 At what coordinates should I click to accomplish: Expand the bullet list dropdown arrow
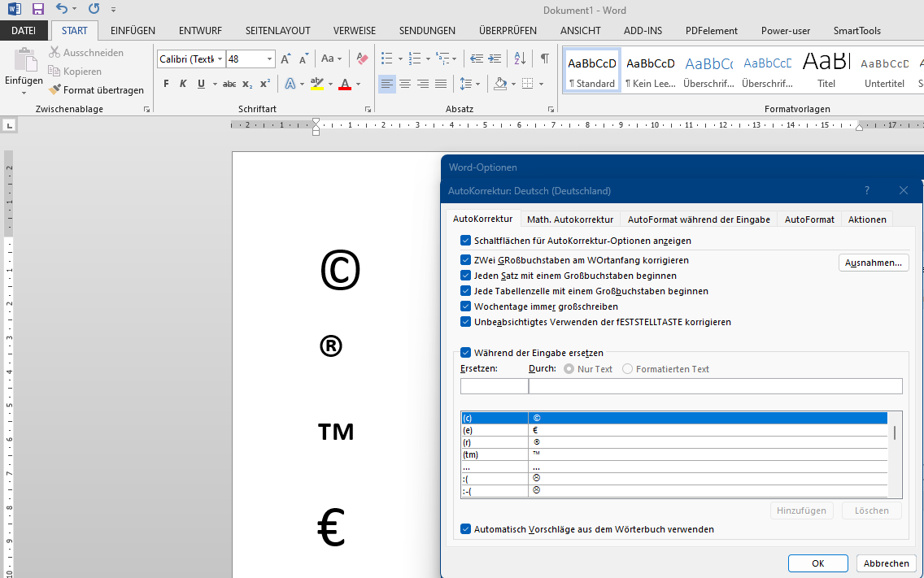[x=400, y=59]
